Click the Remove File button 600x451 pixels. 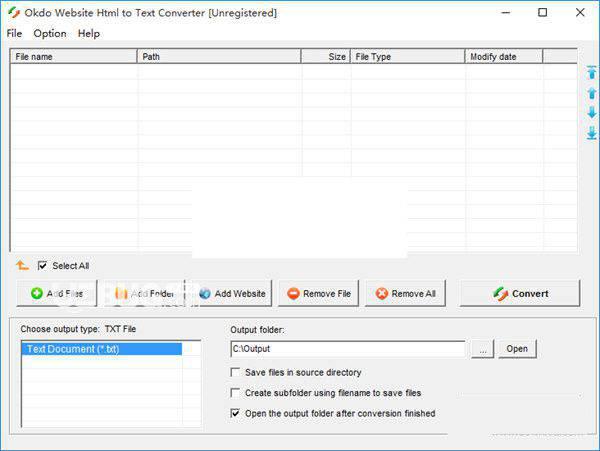click(x=318, y=293)
